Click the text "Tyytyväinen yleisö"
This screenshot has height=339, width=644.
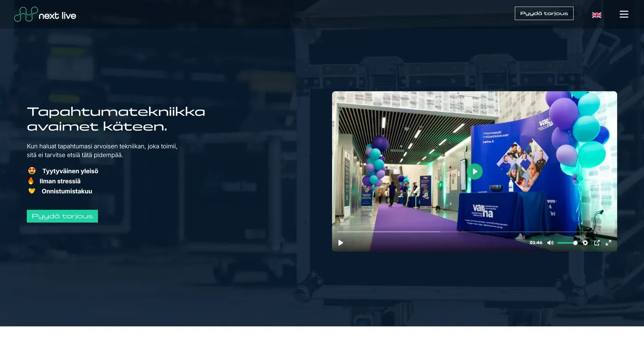pyautogui.click(x=70, y=171)
